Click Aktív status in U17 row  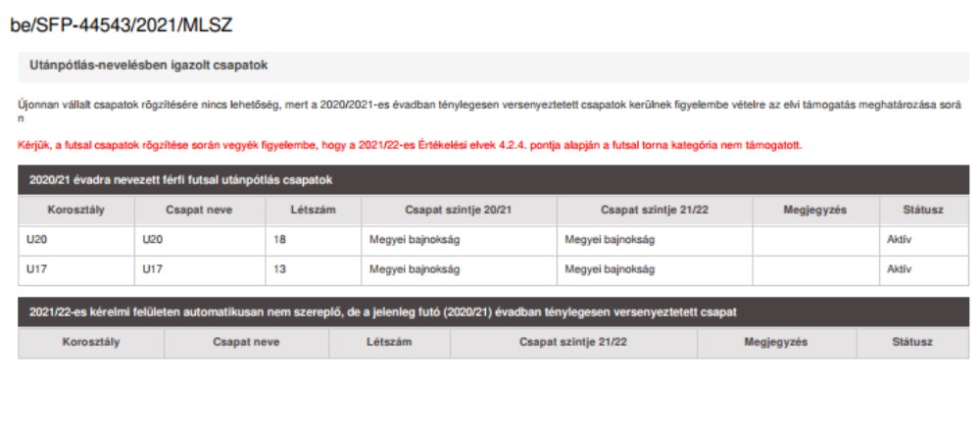pos(899,270)
